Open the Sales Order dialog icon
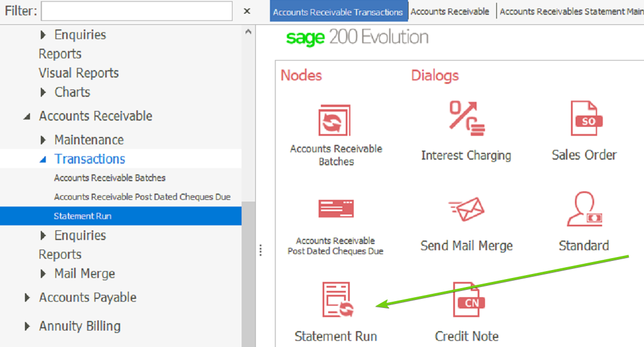 click(x=584, y=119)
